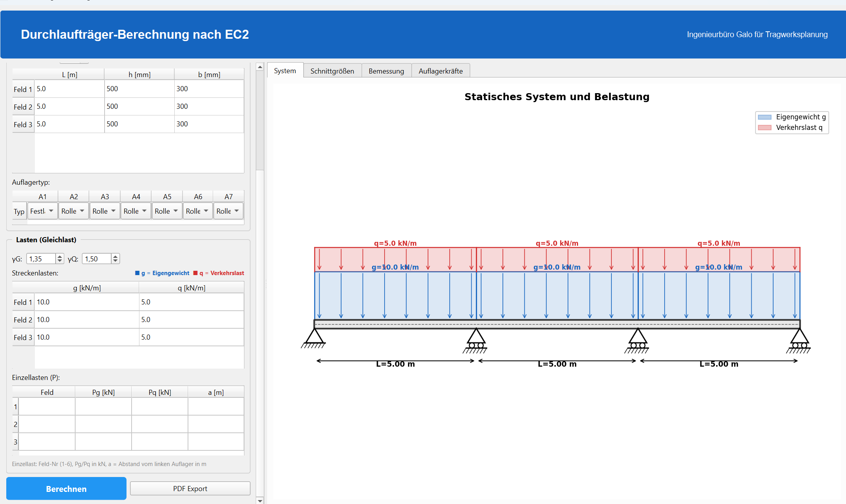This screenshot has width=846, height=504.
Task: Select Feld 1 height h cell
Action: tap(139, 89)
